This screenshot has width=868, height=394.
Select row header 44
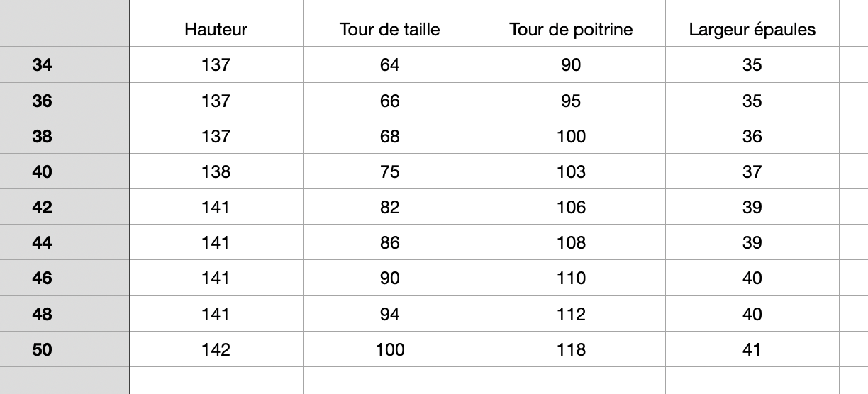click(65, 242)
